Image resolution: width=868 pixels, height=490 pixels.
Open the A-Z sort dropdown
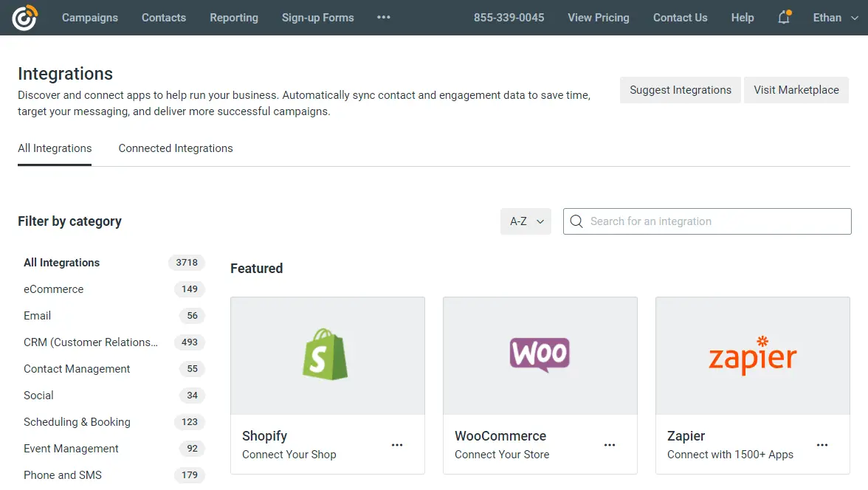(x=526, y=221)
